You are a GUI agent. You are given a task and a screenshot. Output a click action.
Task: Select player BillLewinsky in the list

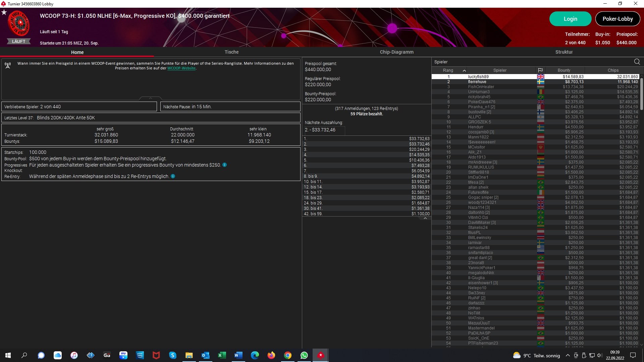click(x=535, y=238)
